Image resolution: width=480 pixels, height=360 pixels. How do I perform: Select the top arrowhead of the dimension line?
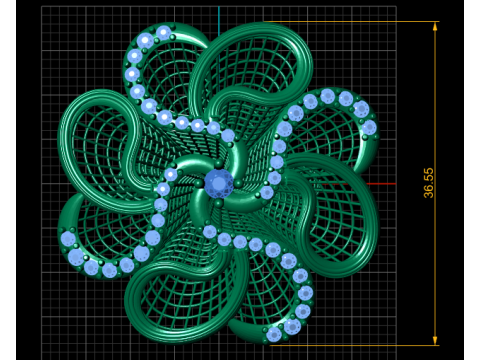click(435, 26)
